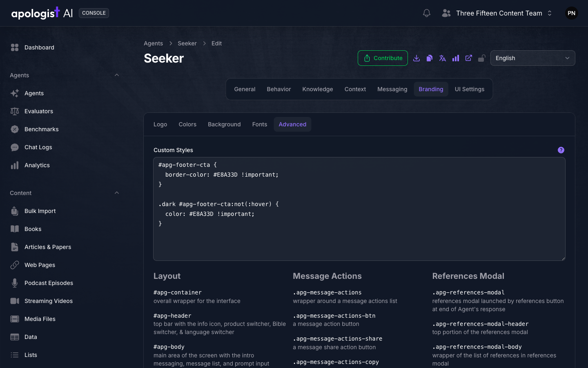The image size is (588, 368).
Task: Click the PN user avatar
Action: 571,13
